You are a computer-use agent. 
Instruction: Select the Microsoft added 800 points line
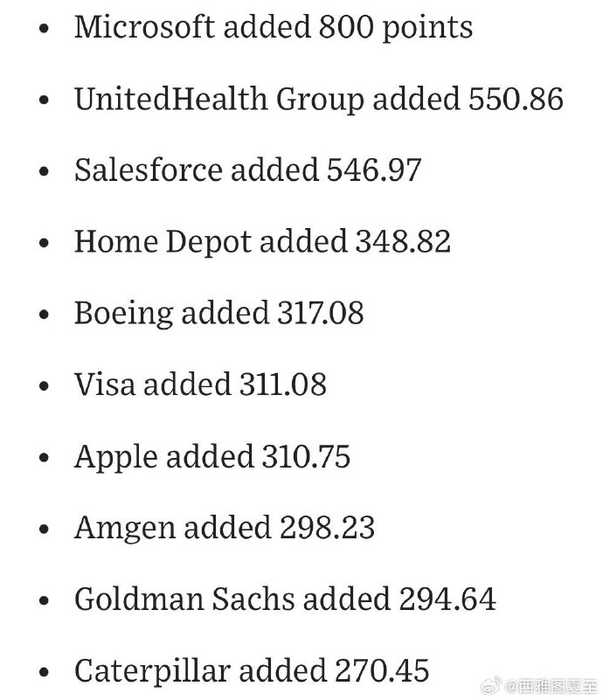click(x=274, y=28)
